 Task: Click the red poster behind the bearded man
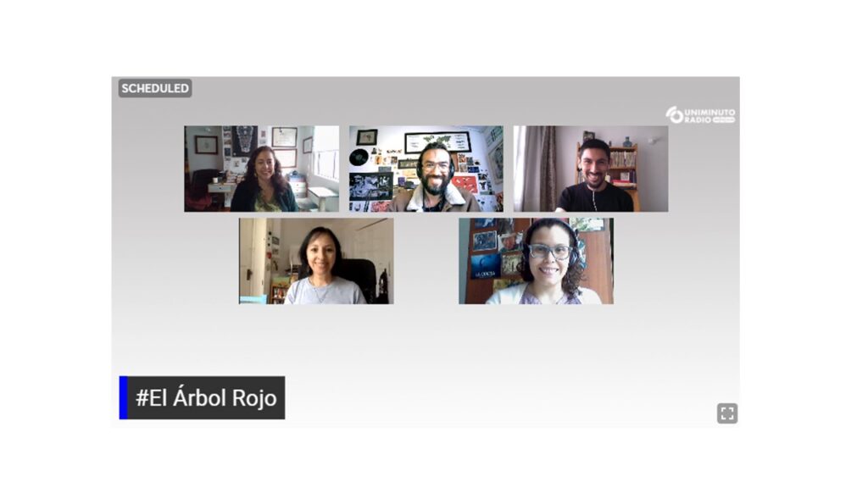click(465, 184)
